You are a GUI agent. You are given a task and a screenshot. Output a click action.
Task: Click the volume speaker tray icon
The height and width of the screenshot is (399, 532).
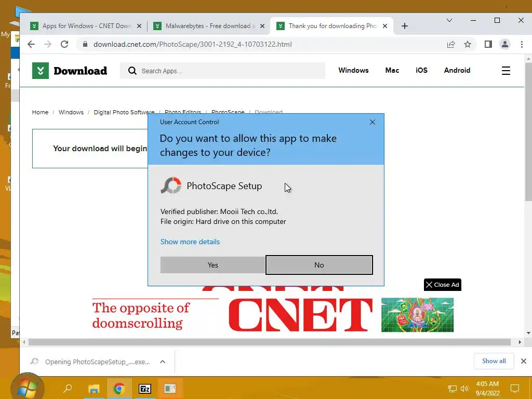pyautogui.click(x=464, y=389)
